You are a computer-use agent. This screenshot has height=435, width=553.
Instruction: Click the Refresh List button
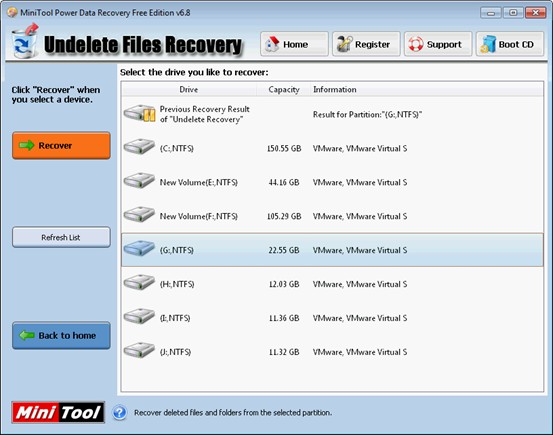tap(61, 237)
